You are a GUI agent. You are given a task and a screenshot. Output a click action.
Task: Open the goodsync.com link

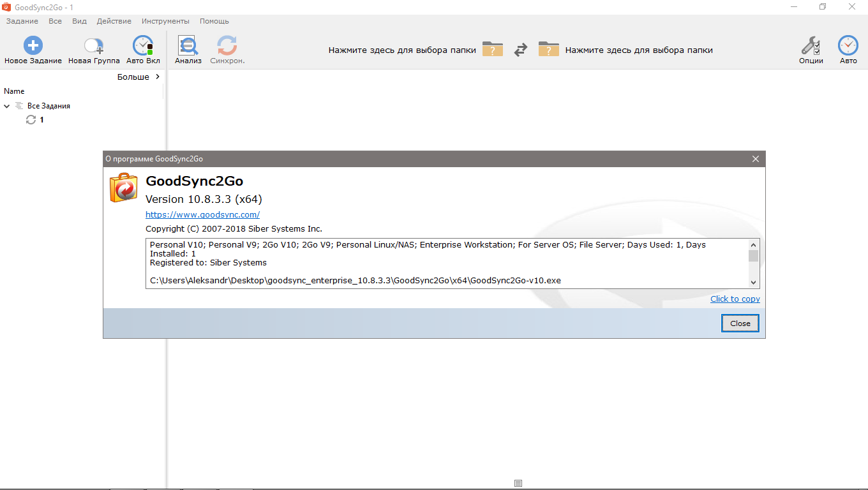(202, 214)
